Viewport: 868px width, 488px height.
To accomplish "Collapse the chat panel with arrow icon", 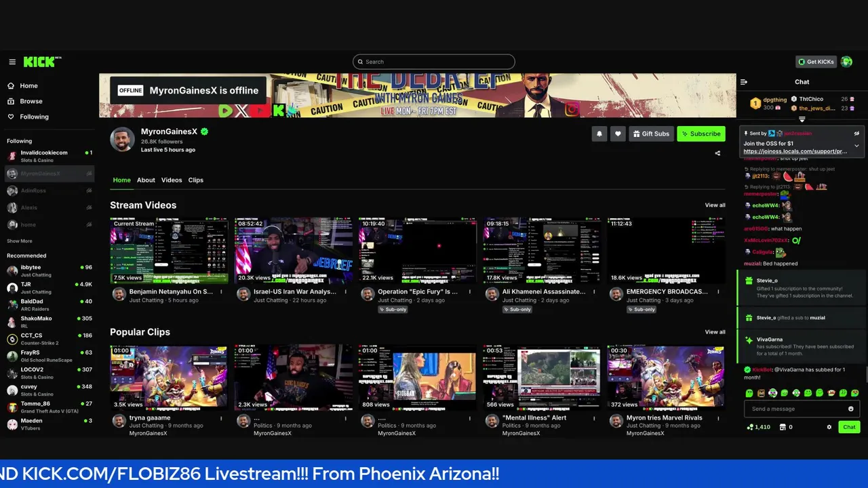I will pyautogui.click(x=744, y=82).
